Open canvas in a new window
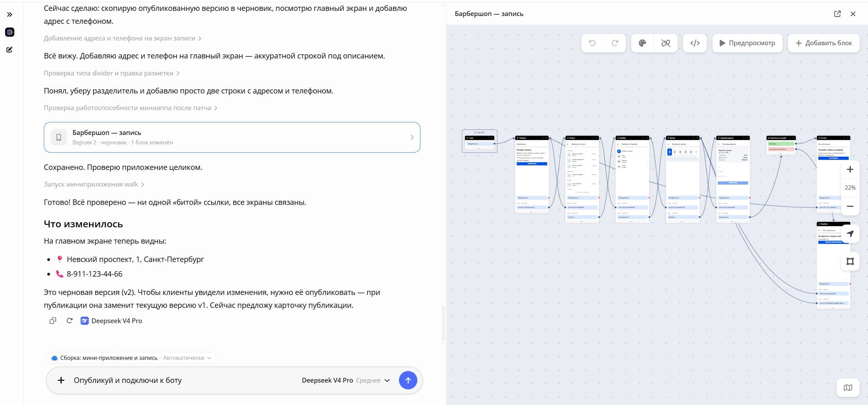The image size is (868, 405). (x=837, y=14)
